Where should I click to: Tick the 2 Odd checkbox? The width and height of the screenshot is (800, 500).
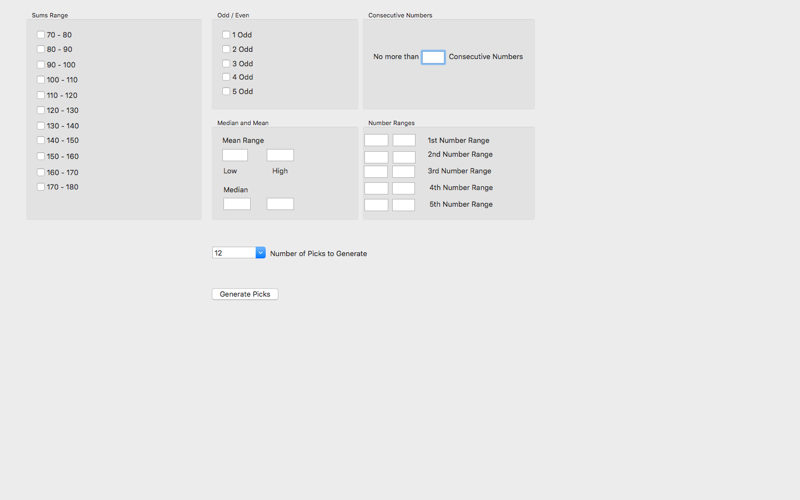(x=226, y=49)
